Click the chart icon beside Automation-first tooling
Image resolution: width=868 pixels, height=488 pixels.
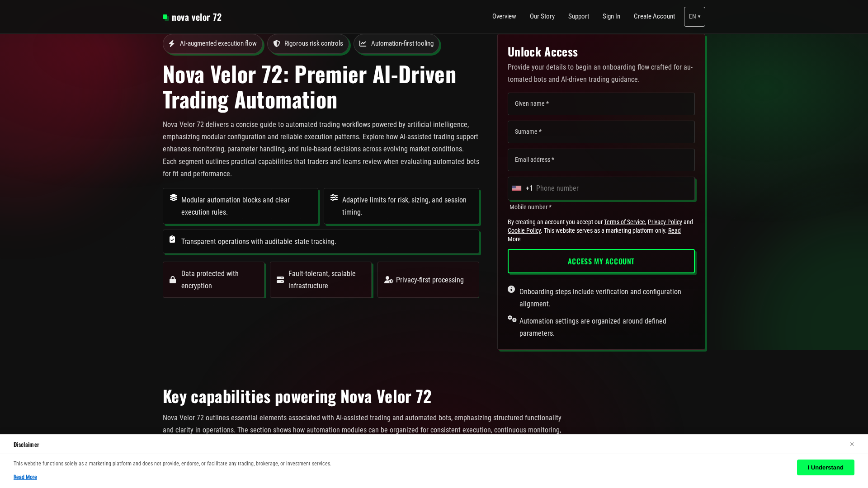(363, 44)
